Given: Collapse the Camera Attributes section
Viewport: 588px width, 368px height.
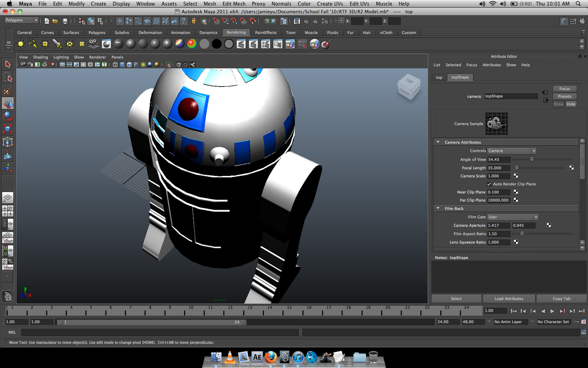Looking at the screenshot, I should click(x=438, y=142).
